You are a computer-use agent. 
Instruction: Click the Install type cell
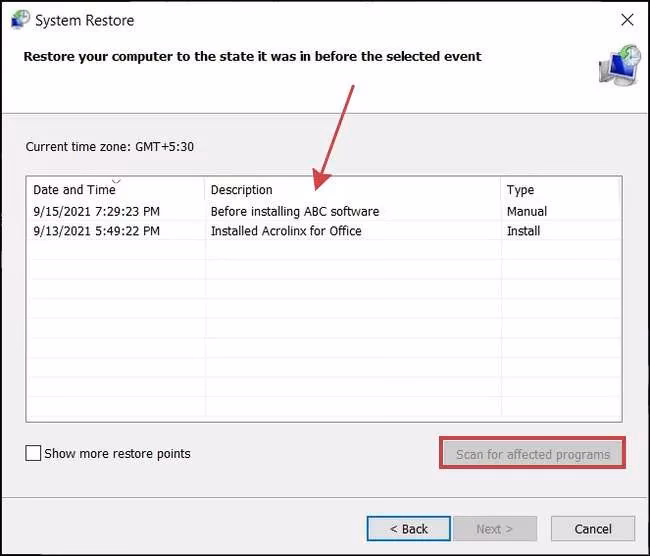[x=523, y=231]
